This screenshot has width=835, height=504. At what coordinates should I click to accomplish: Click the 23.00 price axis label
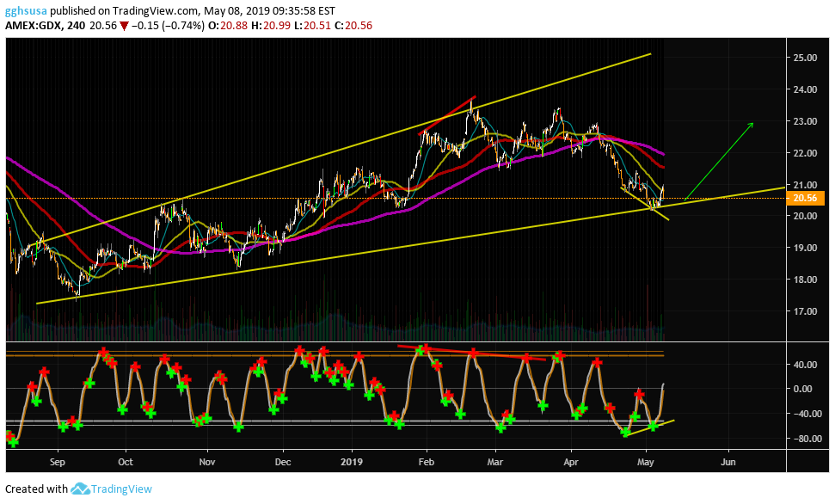click(805, 121)
